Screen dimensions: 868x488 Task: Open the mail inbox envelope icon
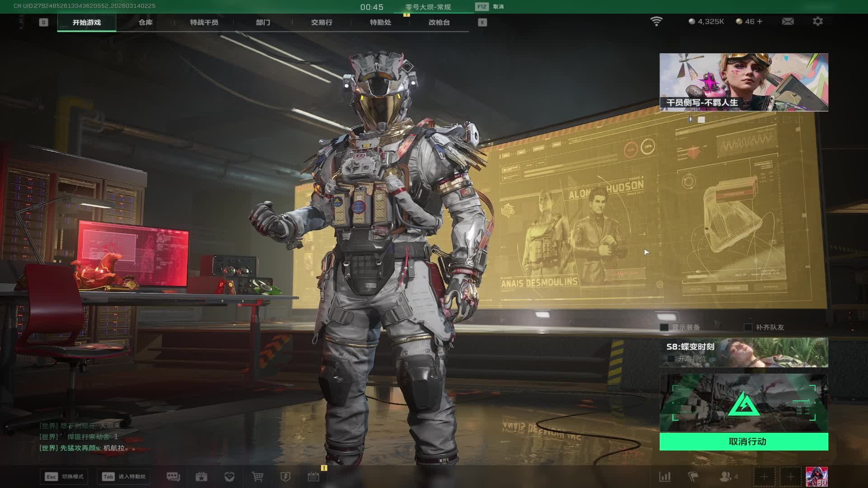point(788,21)
